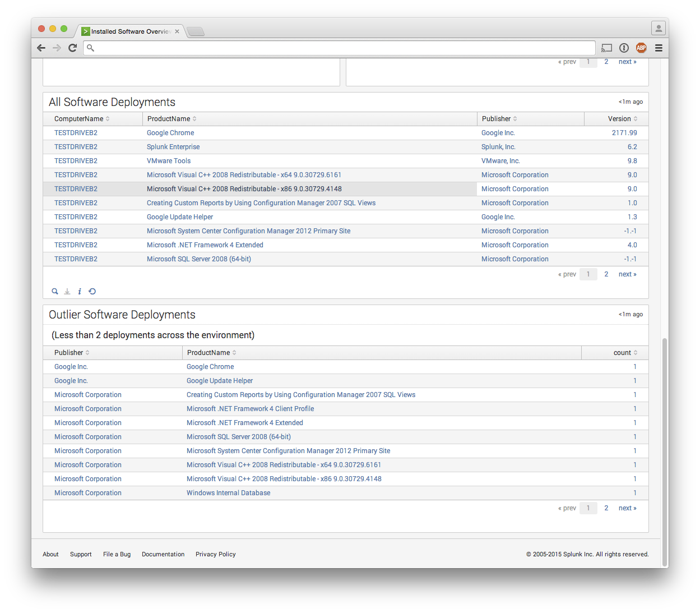
Task: Click page 1 under All Software Deployments
Action: pos(588,274)
